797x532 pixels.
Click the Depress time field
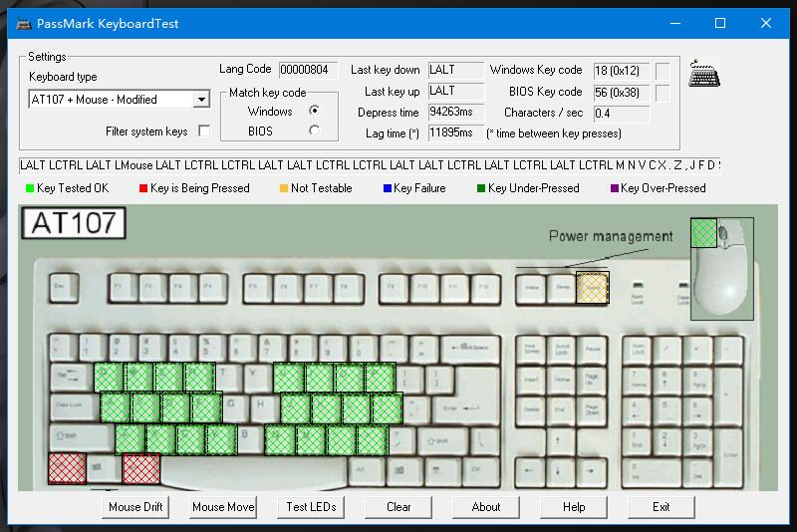coord(455,112)
